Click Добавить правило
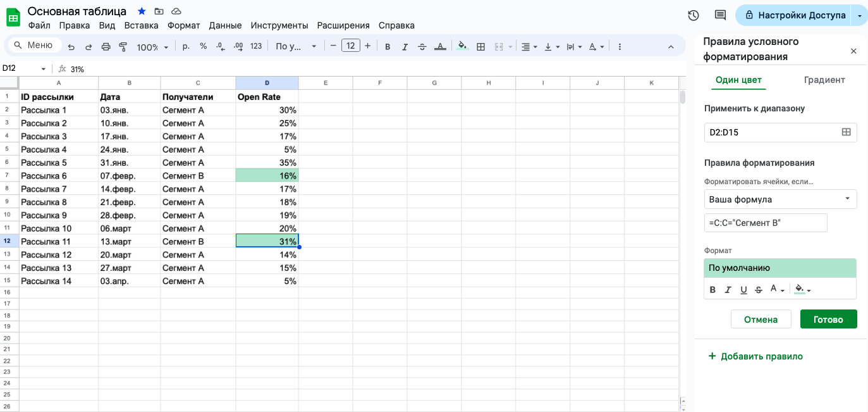Image resolution: width=868 pixels, height=412 pixels. 755,356
